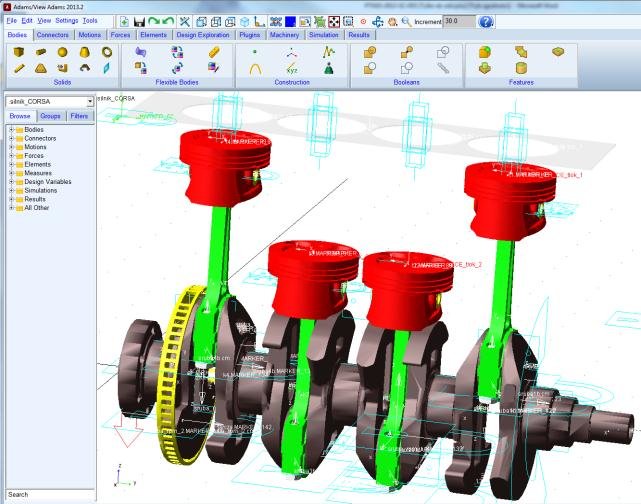The image size is (641, 504).
Task: Open the silnik_CORSA model dropdown
Action: pyautogui.click(x=90, y=101)
